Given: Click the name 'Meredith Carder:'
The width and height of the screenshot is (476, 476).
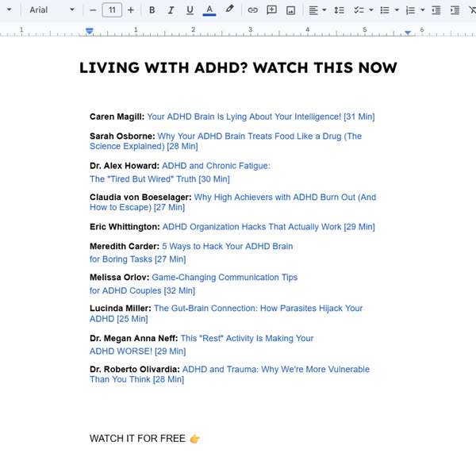Looking at the screenshot, I should [x=125, y=246].
